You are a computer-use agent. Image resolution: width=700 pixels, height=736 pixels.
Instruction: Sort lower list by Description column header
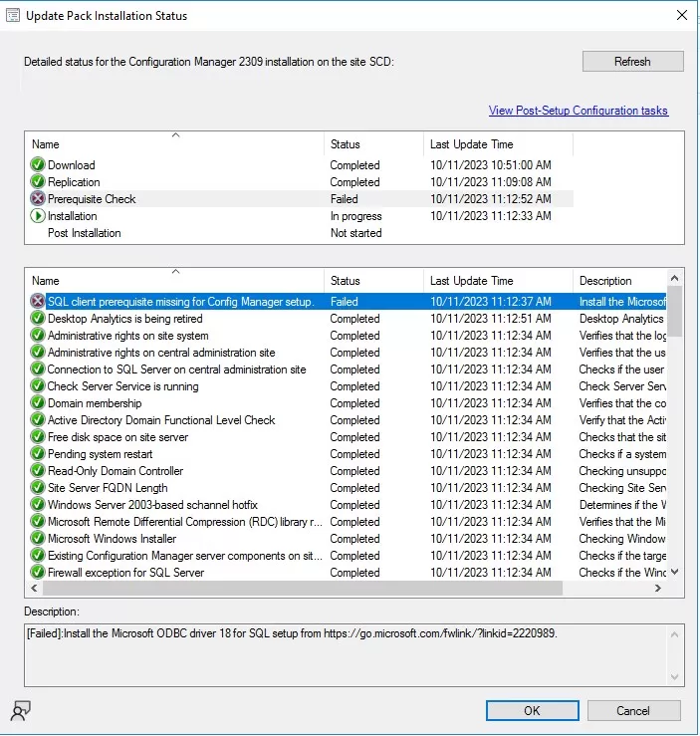point(619,281)
